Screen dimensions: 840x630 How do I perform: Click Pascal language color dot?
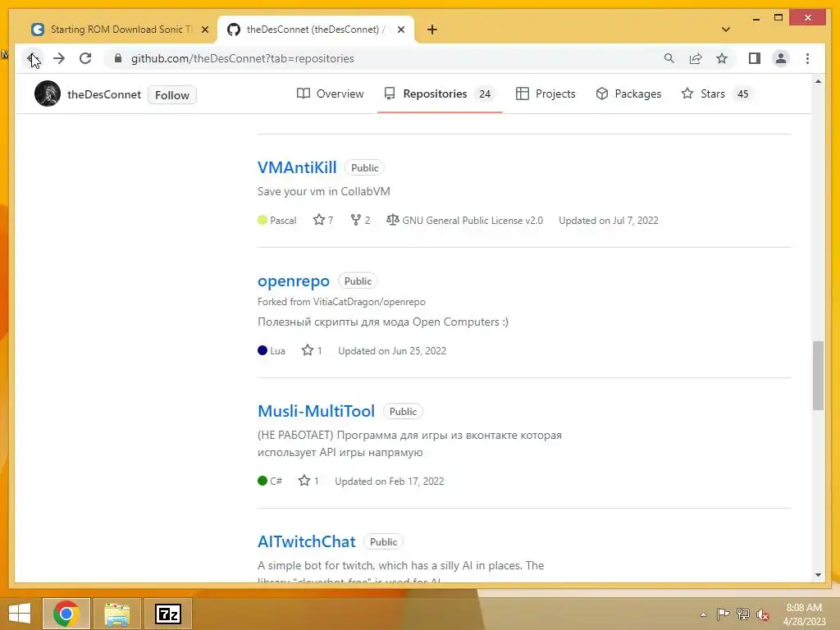coord(262,220)
